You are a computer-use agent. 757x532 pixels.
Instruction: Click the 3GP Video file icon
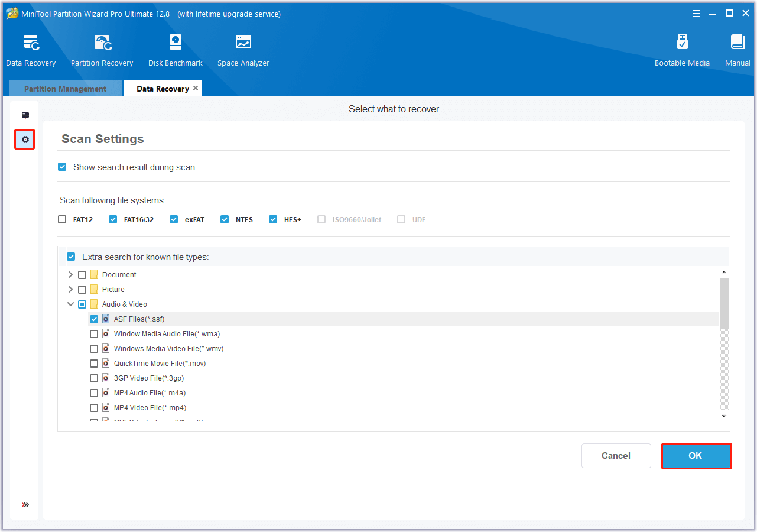point(106,378)
